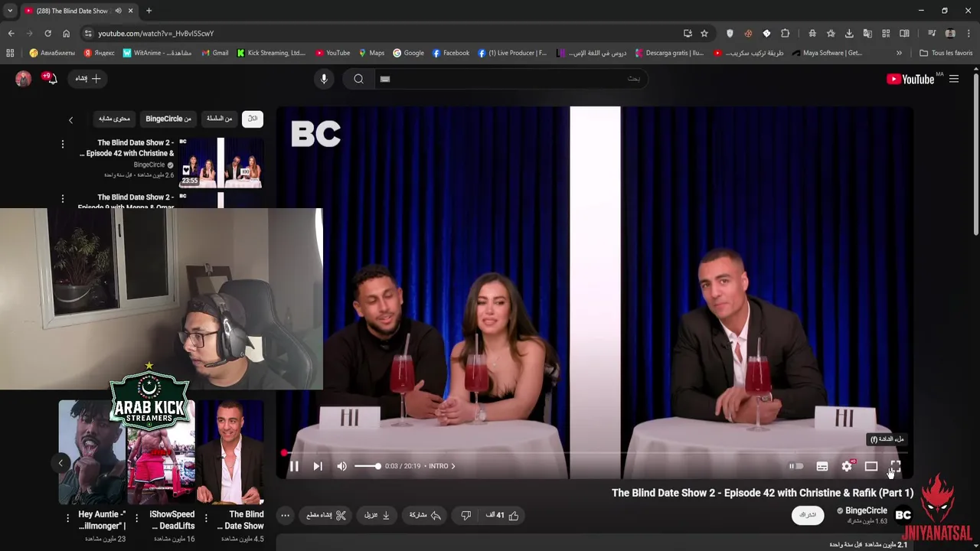The image size is (980, 551).
Task: Click the browser back arrow
Action: coord(11,33)
